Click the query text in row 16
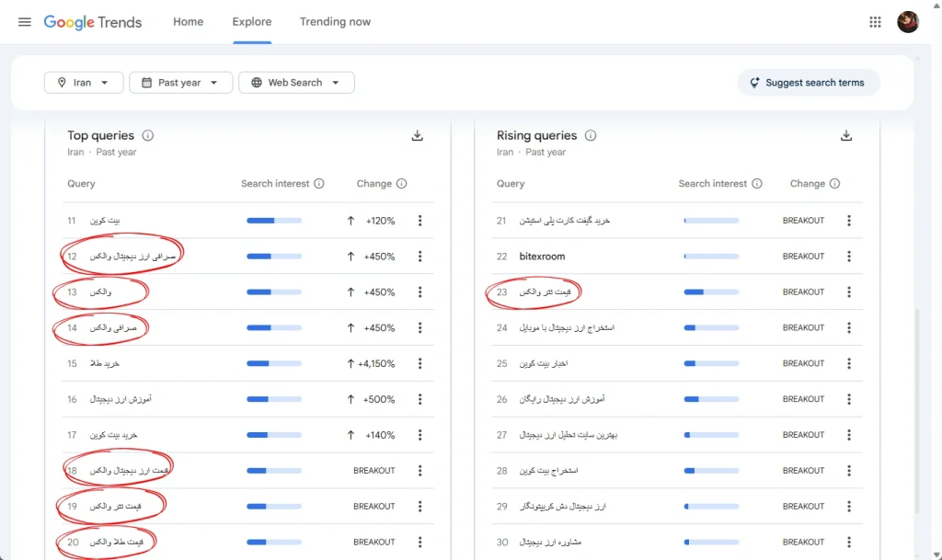942x560 pixels. tap(121, 399)
